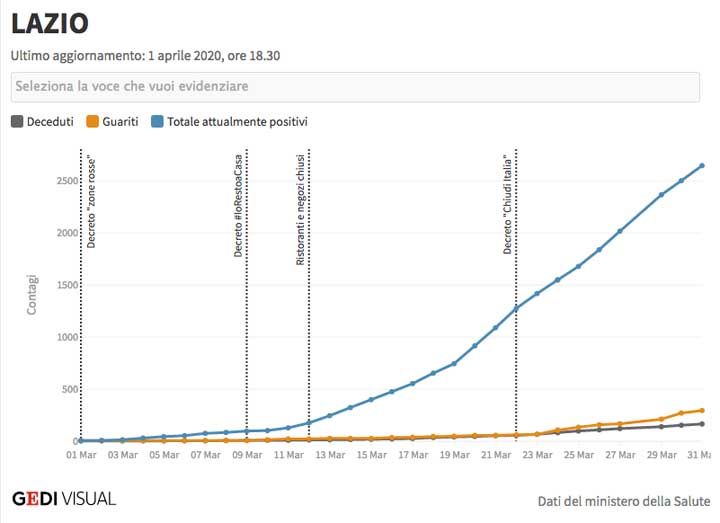The width and height of the screenshot is (720, 523).
Task: Click the orange Guariti point at 31 Mar
Action: coord(702,410)
